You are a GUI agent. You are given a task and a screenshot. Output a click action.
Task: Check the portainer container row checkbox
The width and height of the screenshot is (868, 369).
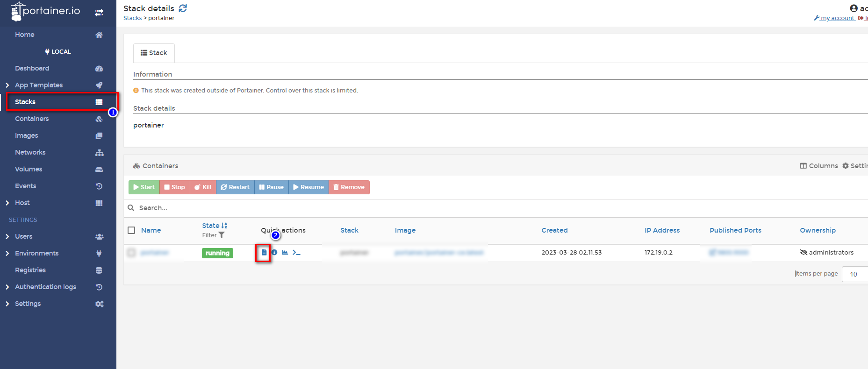click(x=131, y=253)
